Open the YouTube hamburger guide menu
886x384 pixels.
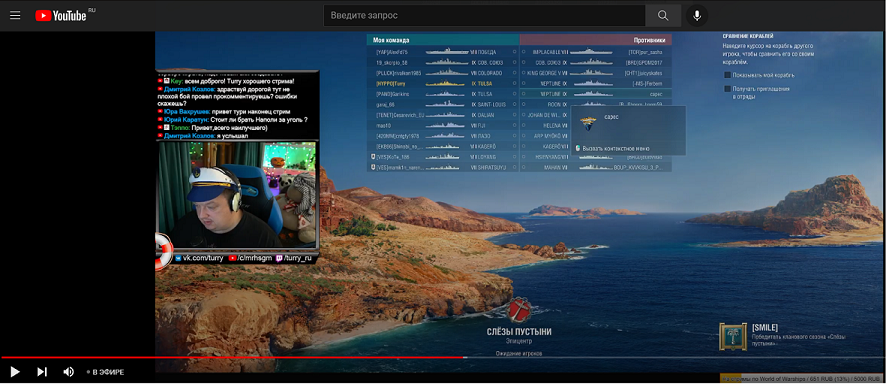coord(15,16)
